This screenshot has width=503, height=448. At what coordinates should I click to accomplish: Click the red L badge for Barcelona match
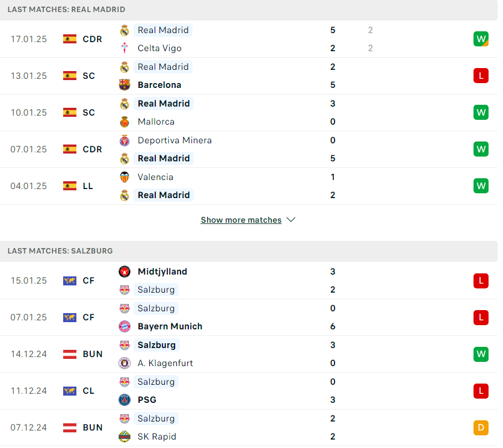click(481, 76)
